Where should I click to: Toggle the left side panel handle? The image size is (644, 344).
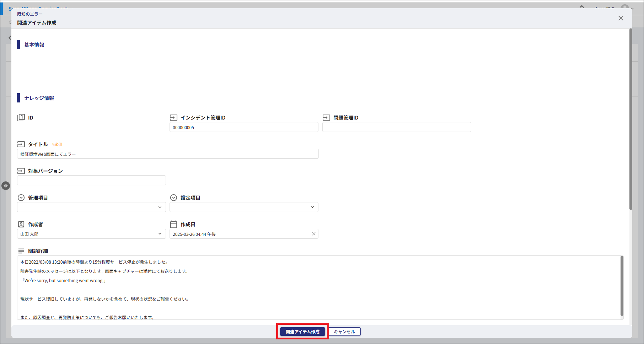pyautogui.click(x=6, y=186)
